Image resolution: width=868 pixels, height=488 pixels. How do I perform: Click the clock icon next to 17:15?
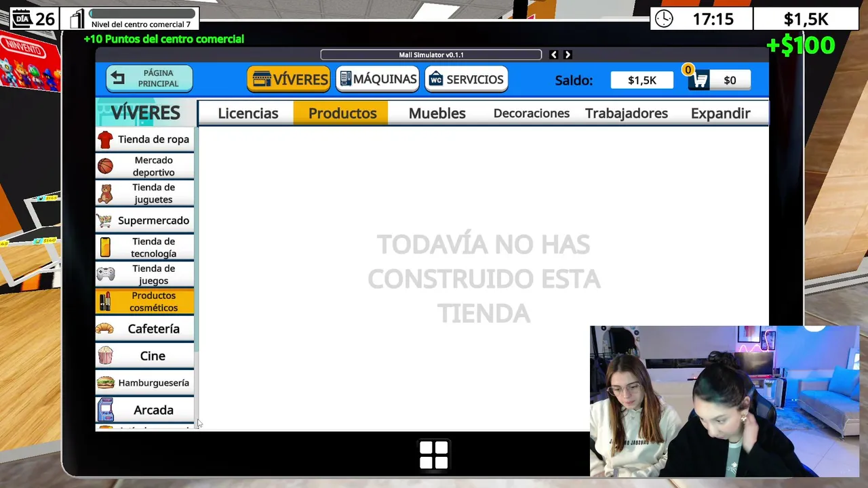point(665,19)
